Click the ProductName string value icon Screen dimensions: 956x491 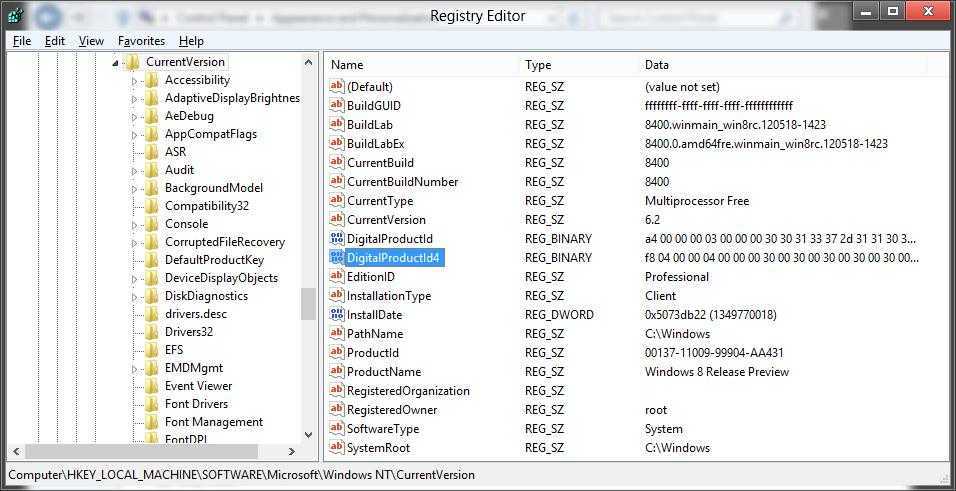click(x=337, y=371)
